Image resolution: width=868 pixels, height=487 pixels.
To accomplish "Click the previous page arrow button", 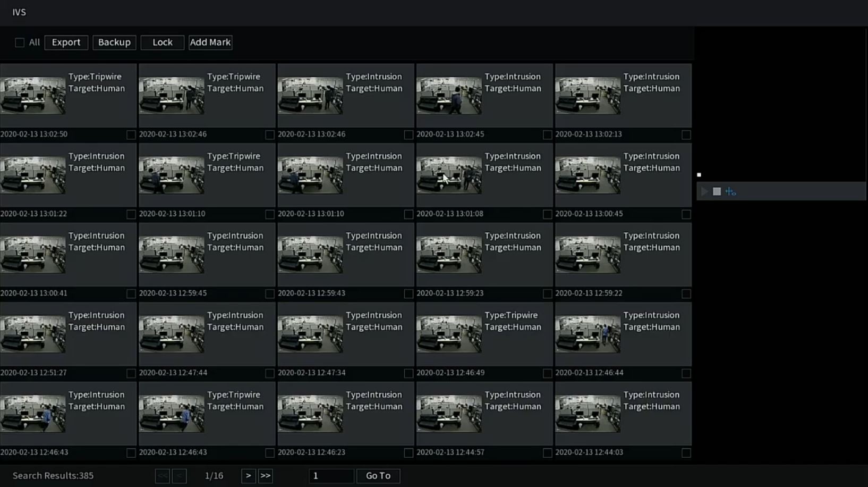I will click(179, 476).
